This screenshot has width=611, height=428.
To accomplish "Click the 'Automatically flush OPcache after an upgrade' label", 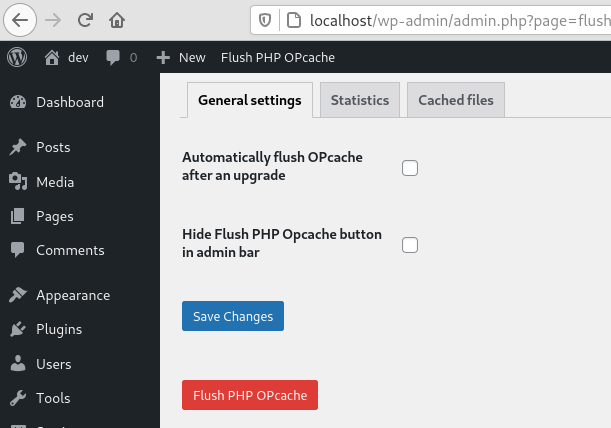I will point(272,166).
